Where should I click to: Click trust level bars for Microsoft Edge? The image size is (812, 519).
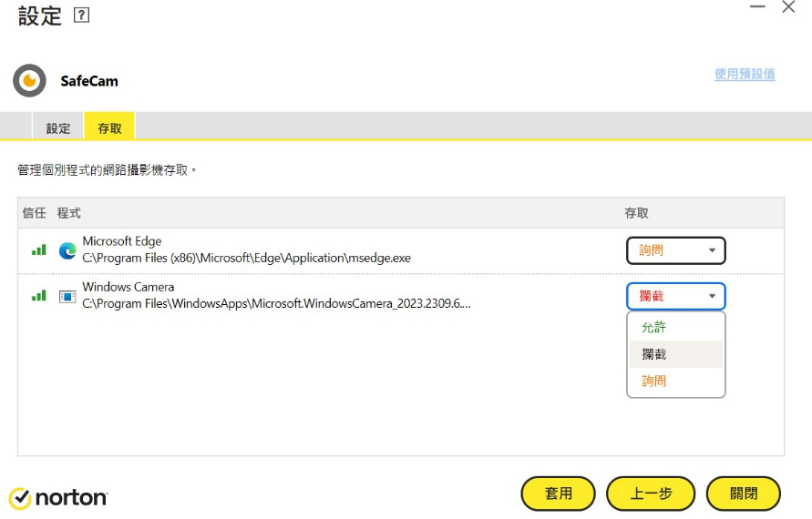pyautogui.click(x=39, y=249)
